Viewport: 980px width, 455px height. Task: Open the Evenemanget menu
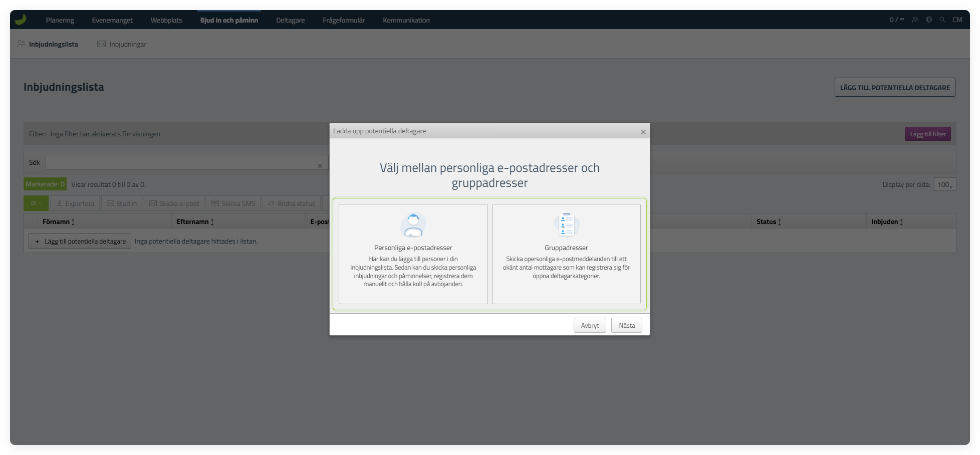click(x=112, y=20)
